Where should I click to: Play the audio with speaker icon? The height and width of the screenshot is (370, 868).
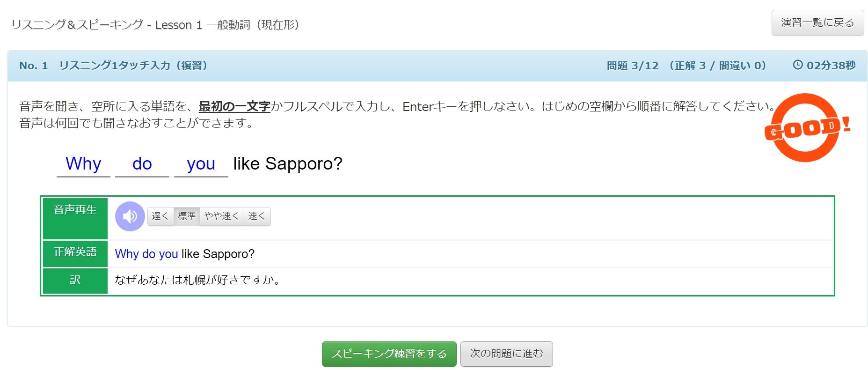(130, 216)
